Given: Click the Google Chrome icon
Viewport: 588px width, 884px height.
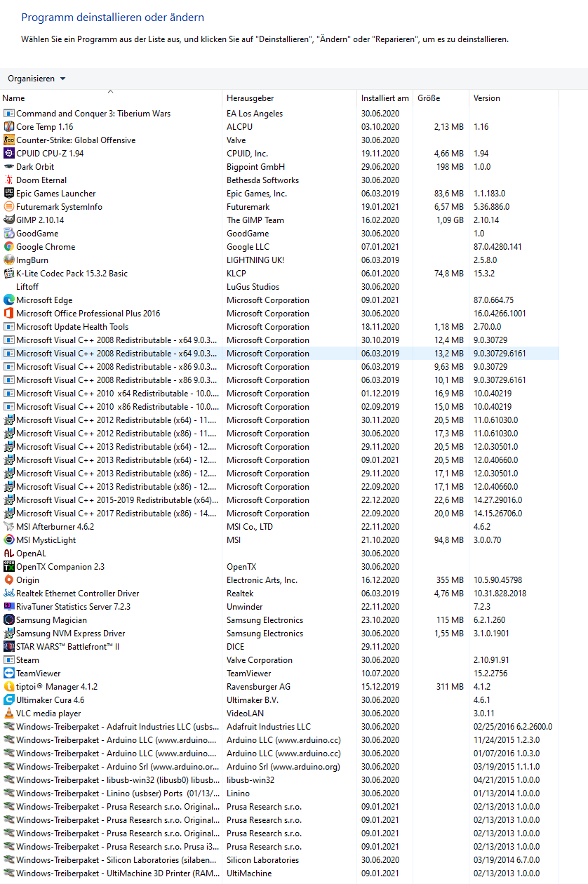Looking at the screenshot, I should coord(9,247).
